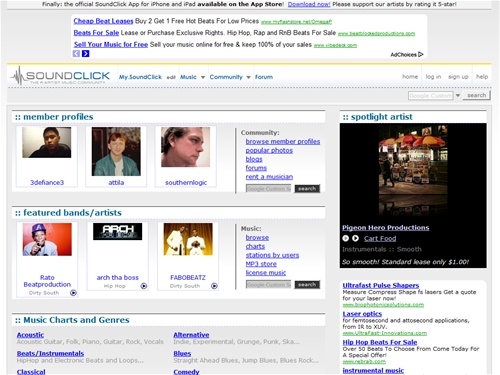Go to previous ad with left arrow

coord(76,54)
